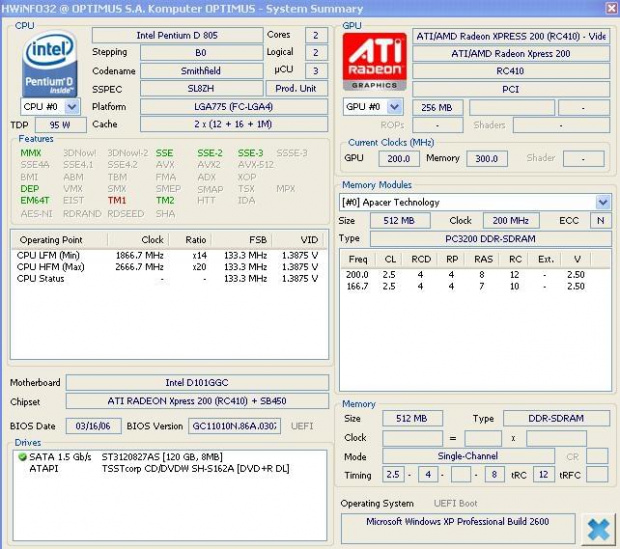Screen dimensions: 620x549
Task: Open the GPU #0 selector dropdown
Action: coord(373,106)
